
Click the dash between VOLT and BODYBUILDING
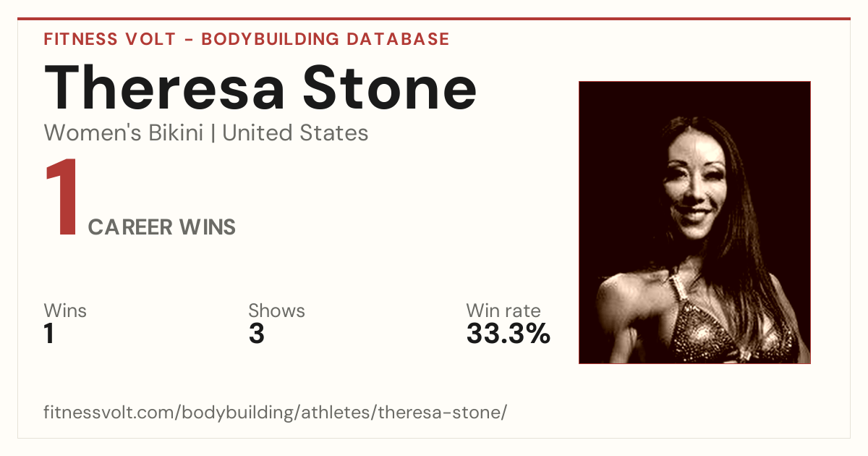coord(188,40)
